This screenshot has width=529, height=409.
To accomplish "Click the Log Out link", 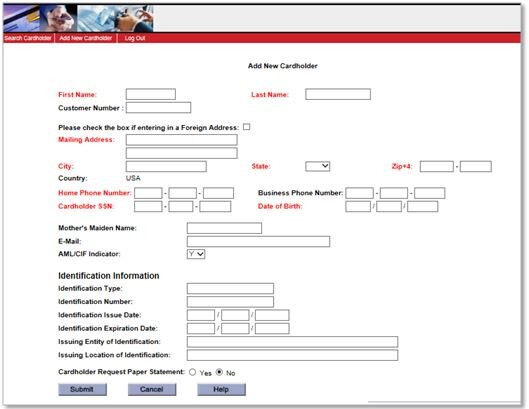I will tap(135, 38).
